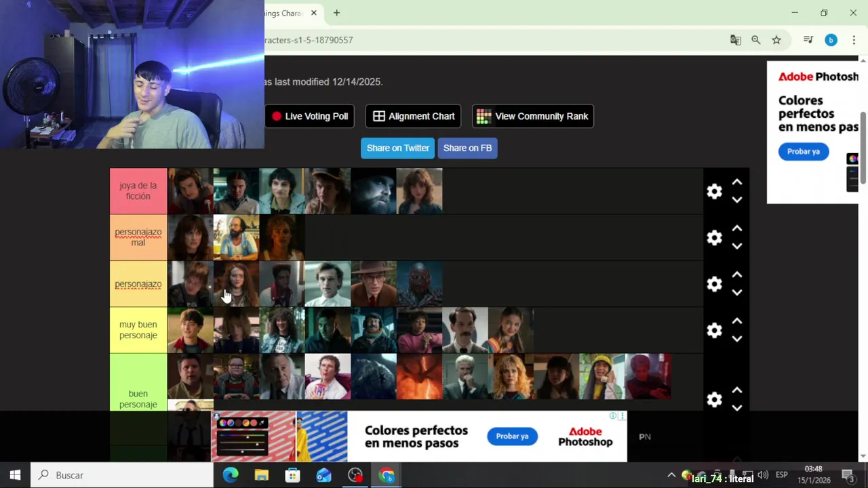Click first character thumbnail in 'joya de la ficción' row
868x488 pixels.
tap(191, 191)
